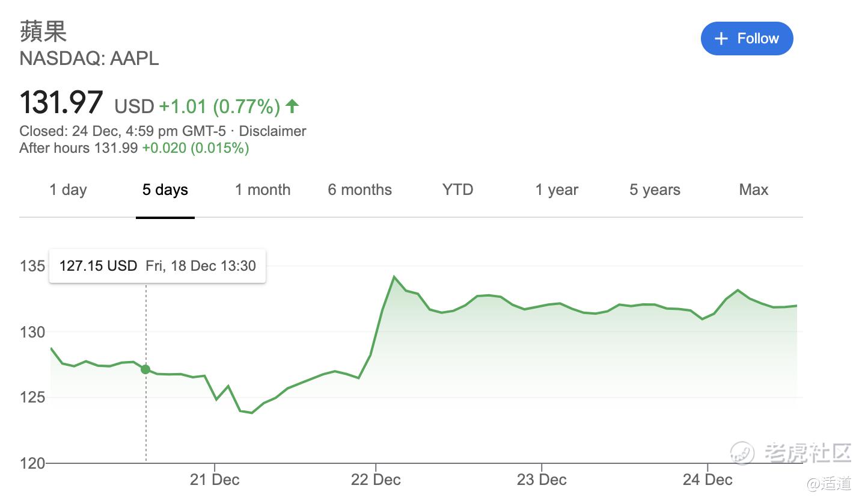The width and height of the screenshot is (868, 503).
Task: Click the green up arrow icon
Action: coord(292,106)
